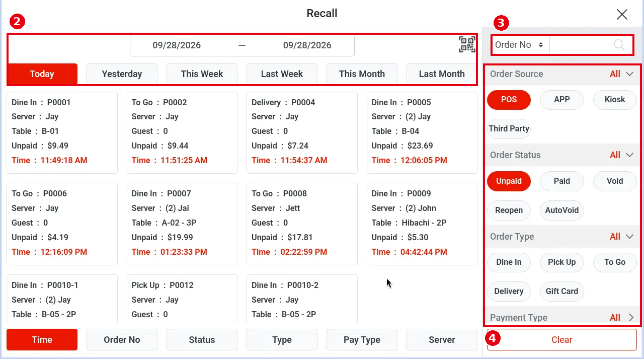Expand the Payment Type section chevron
This screenshot has width=644, height=359.
point(631,318)
